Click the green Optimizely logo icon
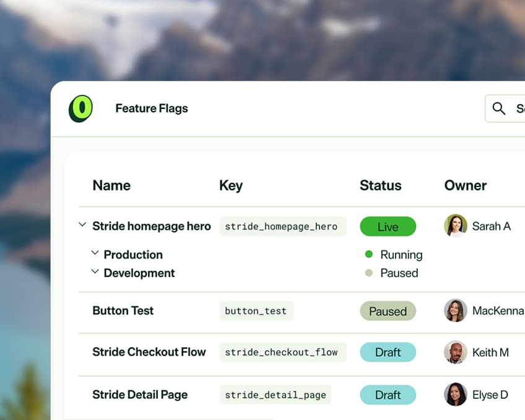Image resolution: width=525 pixels, height=420 pixels. click(80, 108)
